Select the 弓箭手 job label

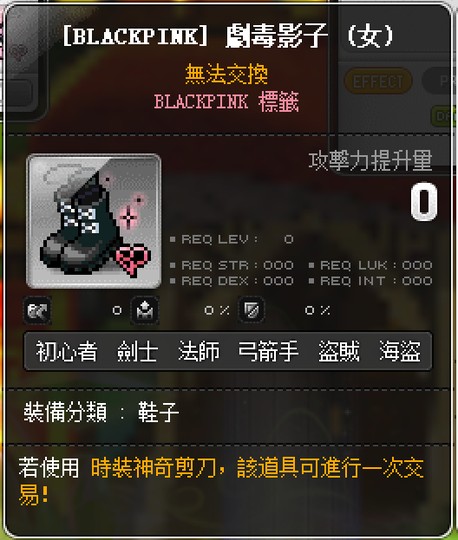coord(269,352)
